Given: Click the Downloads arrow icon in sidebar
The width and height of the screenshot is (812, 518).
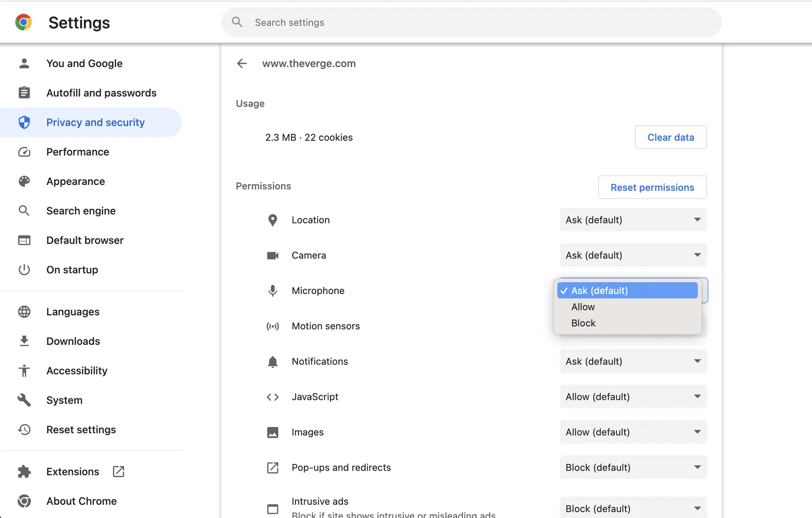Looking at the screenshot, I should [x=24, y=341].
